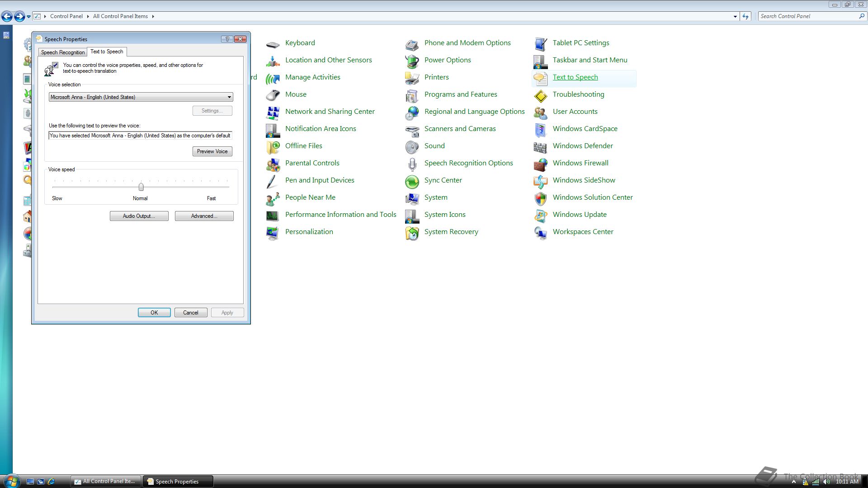Viewport: 868px width, 488px height.
Task: Click Cancel in Speech Properties
Action: pos(191,313)
